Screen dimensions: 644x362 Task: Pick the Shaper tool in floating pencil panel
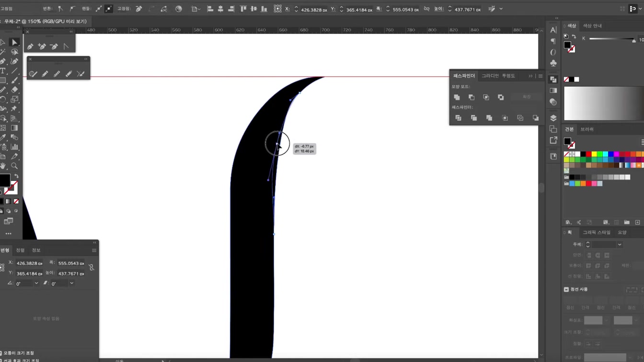[33, 74]
